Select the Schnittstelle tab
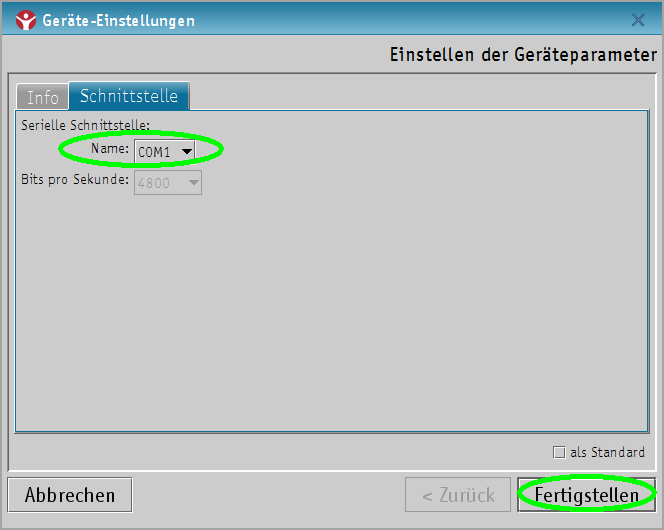Screen dimensions: 664x530 click(129, 96)
